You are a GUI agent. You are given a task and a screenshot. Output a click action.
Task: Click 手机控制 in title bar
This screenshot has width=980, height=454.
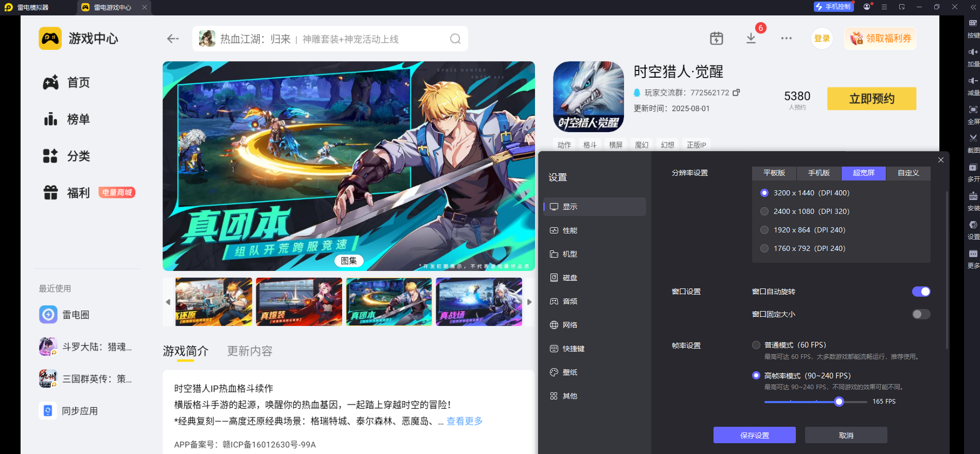pos(833,7)
